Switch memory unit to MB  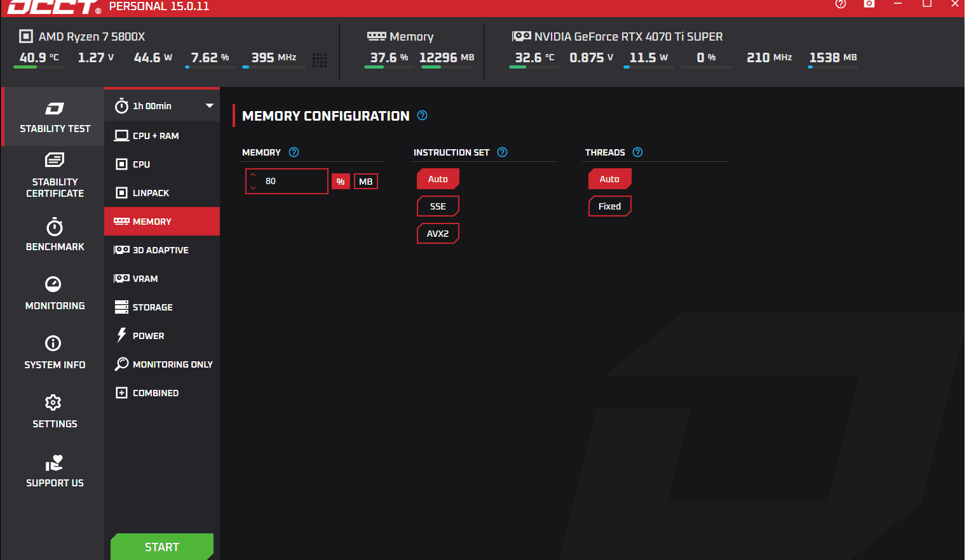(x=366, y=182)
